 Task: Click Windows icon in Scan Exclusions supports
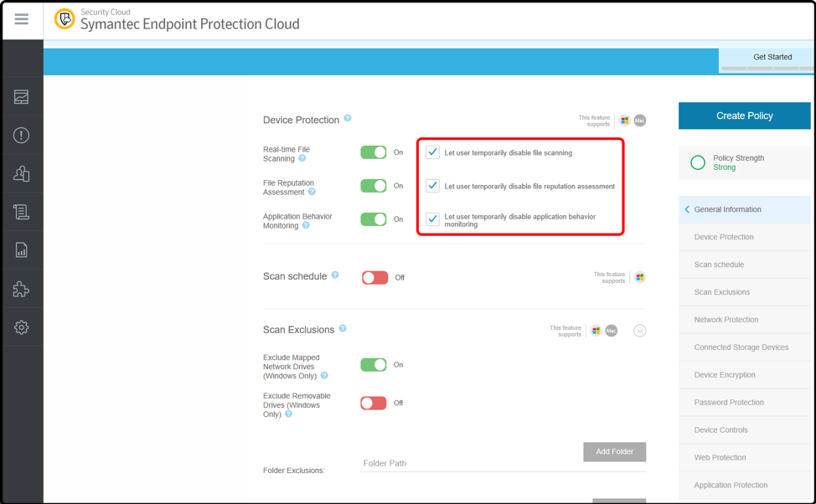[596, 331]
